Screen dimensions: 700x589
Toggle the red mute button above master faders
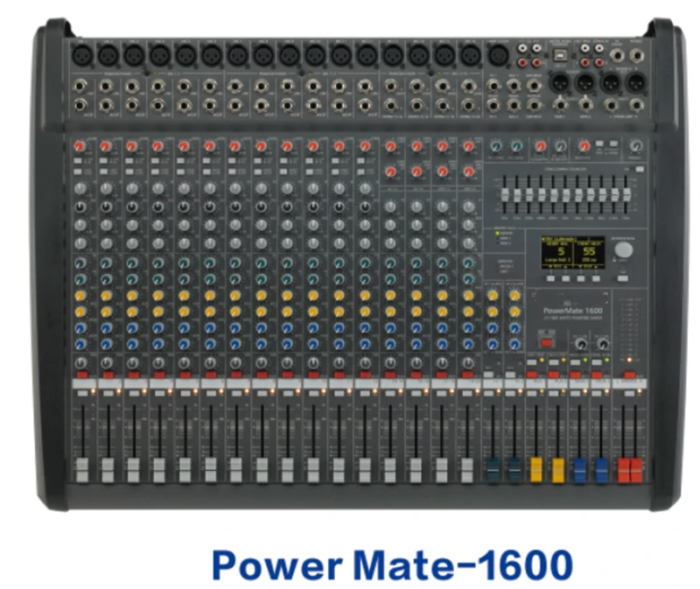[x=629, y=375]
